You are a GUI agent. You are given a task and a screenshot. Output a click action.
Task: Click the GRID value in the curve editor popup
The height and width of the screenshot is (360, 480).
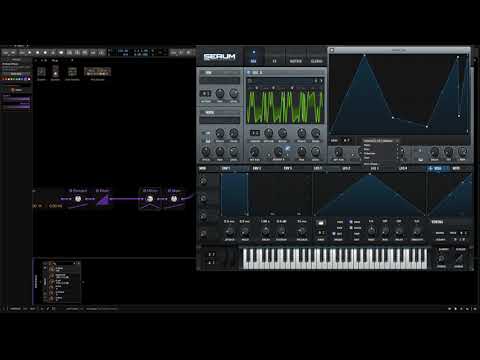[347, 140]
